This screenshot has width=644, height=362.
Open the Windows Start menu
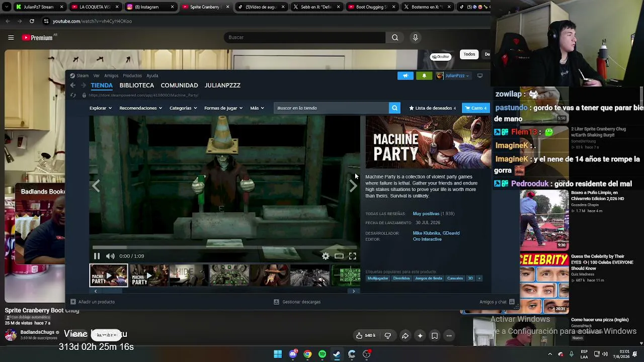(x=278, y=354)
